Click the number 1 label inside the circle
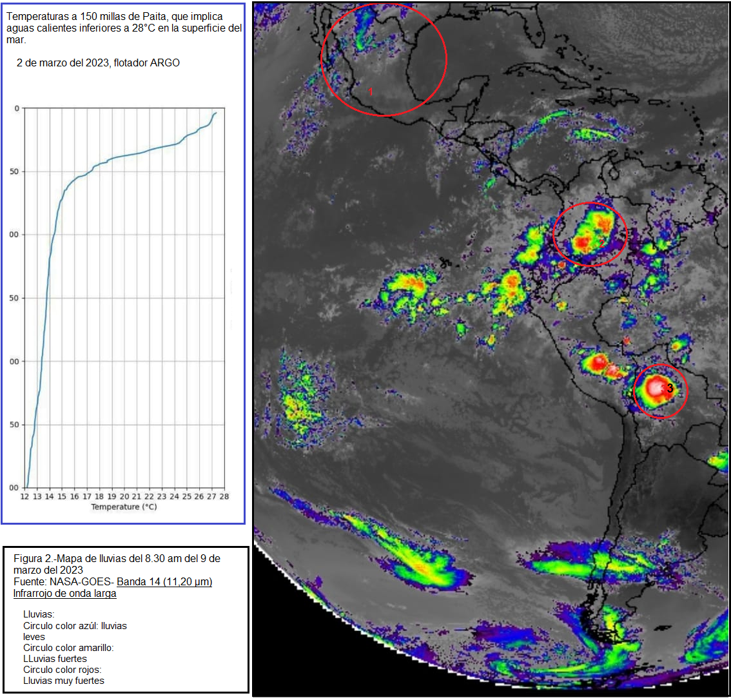This screenshot has width=731, height=700. (x=371, y=92)
